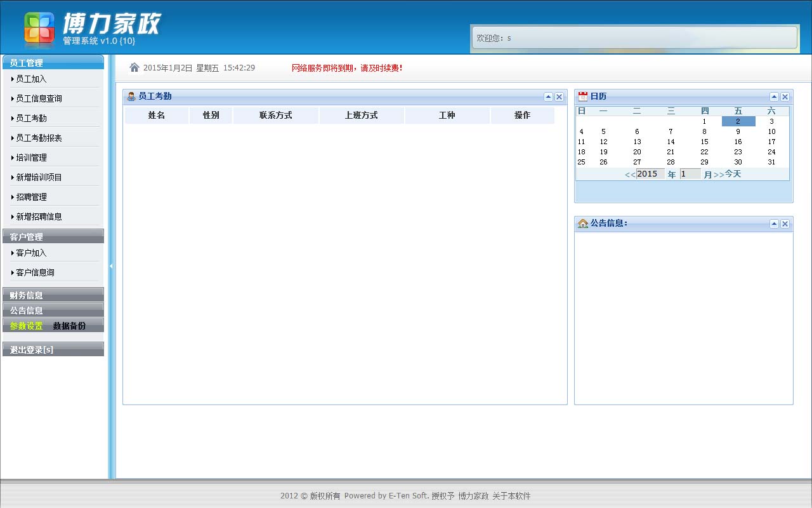
Task: Close the 日历 calendar panel
Action: pos(785,97)
